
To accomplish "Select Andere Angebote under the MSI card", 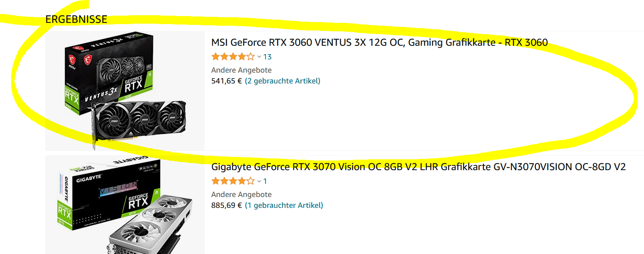I will click(x=241, y=70).
